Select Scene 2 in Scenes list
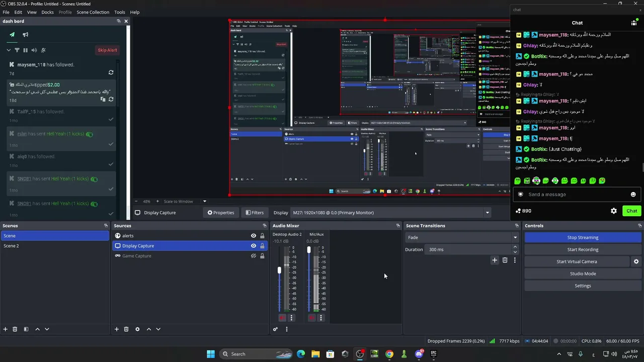Image resolution: width=644 pixels, height=362 pixels. (x=55, y=246)
